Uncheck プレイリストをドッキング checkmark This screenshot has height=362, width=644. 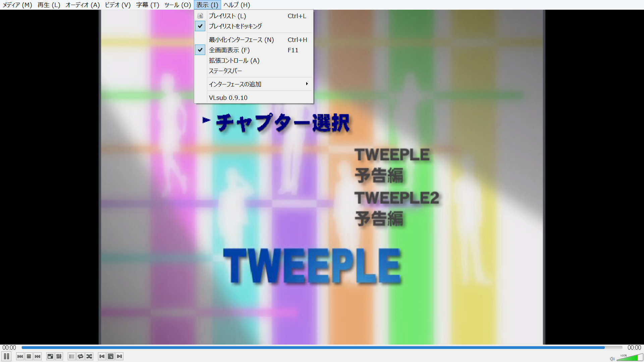coord(200,26)
